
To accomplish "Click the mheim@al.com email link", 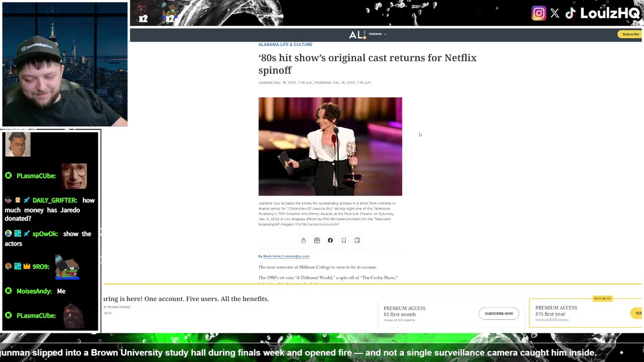I will click(x=296, y=256).
